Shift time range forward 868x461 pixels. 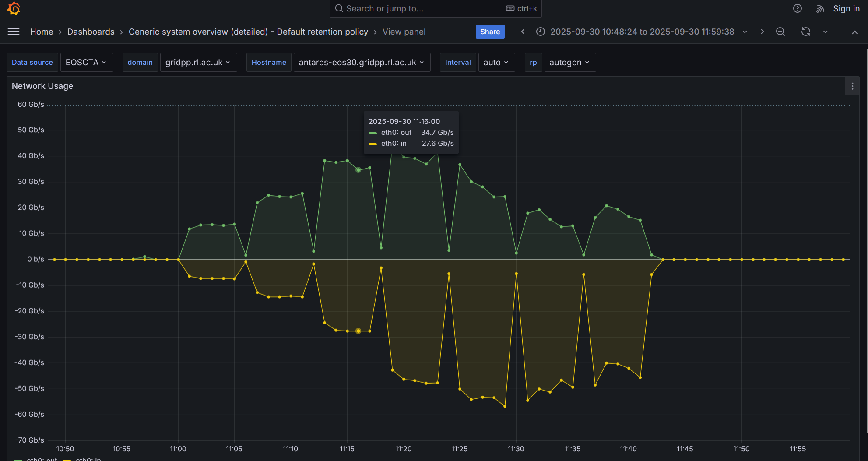tap(762, 32)
